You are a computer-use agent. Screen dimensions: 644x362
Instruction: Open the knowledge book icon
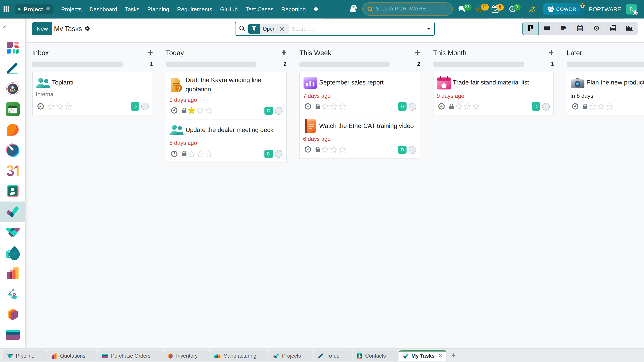point(353,9)
